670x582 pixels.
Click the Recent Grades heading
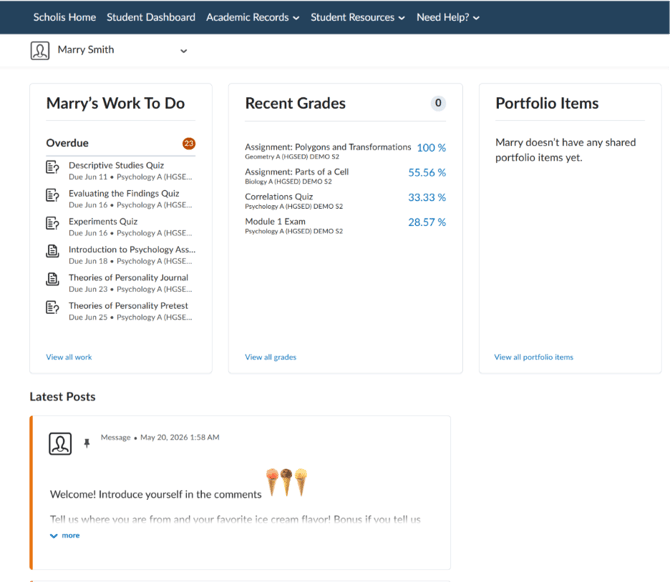coord(295,103)
